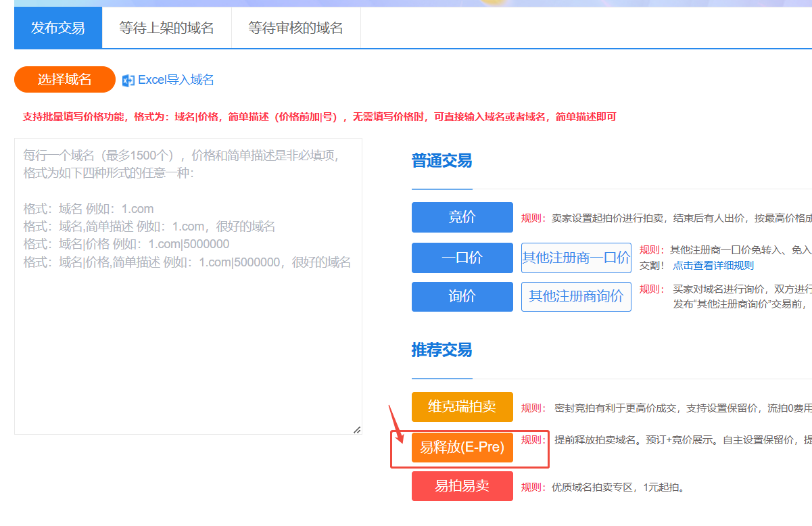
Task: Open the 等待上架的域名 tab
Action: pos(166,28)
